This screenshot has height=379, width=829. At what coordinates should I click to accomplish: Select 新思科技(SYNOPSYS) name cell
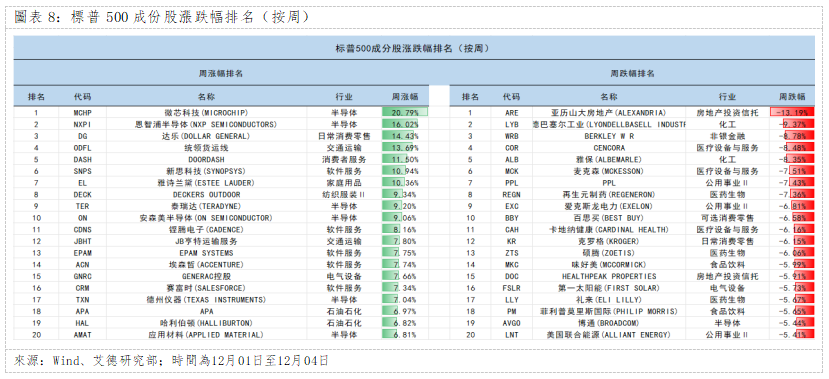[x=207, y=171]
